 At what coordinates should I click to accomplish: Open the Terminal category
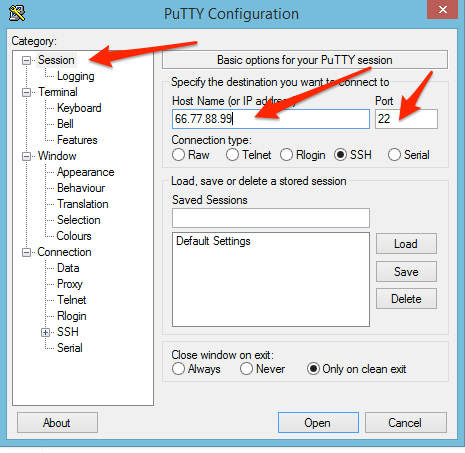[58, 92]
